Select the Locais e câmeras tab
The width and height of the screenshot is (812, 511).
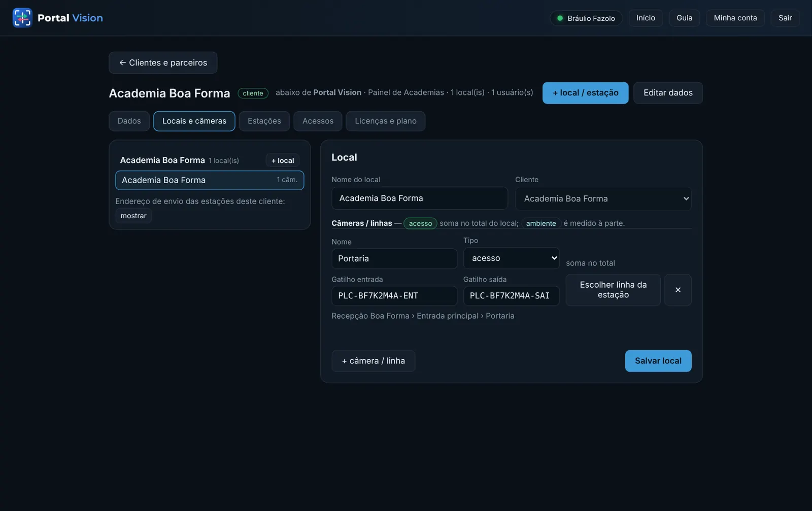coord(194,121)
